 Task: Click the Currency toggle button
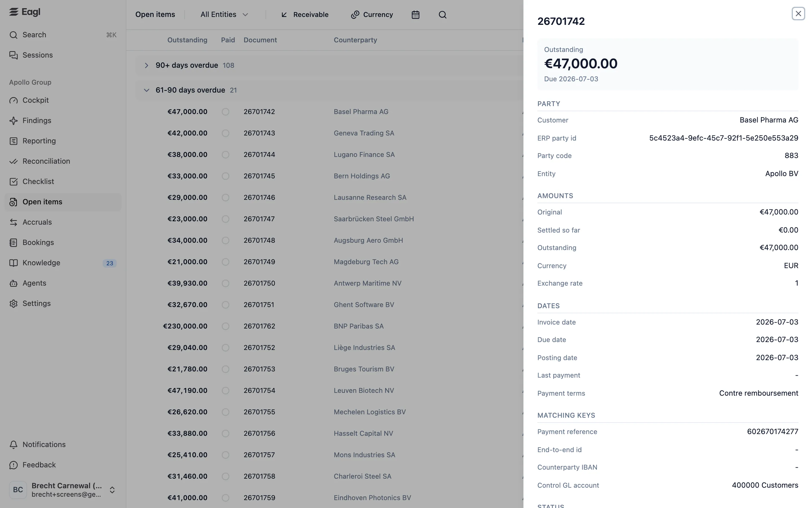pos(372,15)
